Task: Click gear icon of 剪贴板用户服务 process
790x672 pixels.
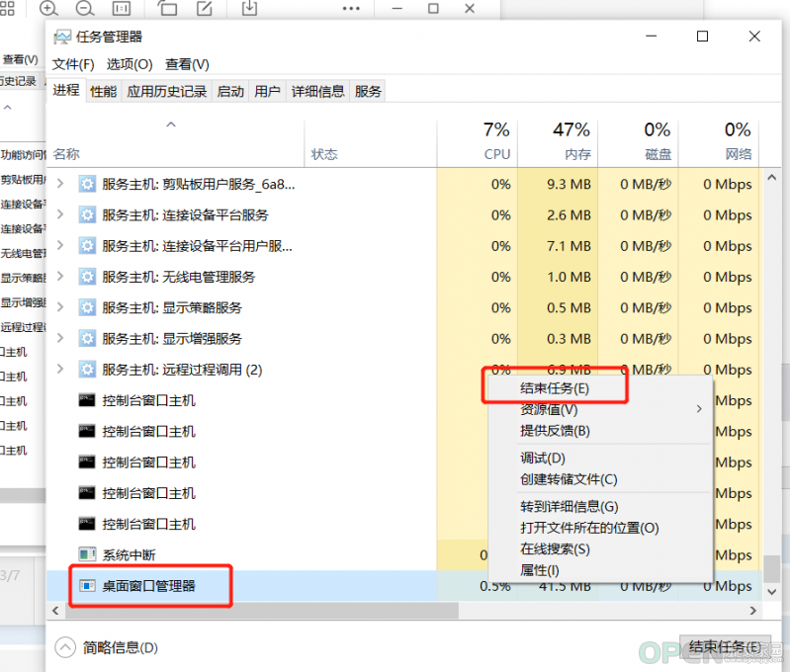Action: [x=88, y=185]
